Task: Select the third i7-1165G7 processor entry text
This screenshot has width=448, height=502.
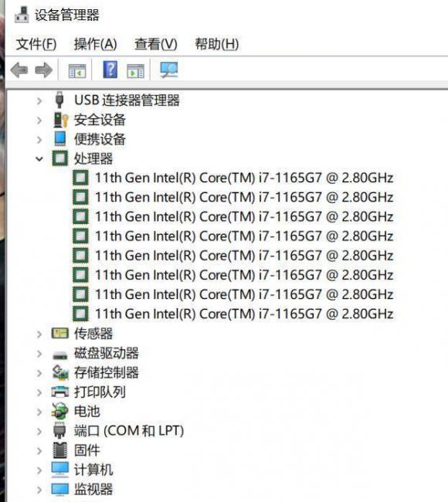Action: (x=244, y=217)
